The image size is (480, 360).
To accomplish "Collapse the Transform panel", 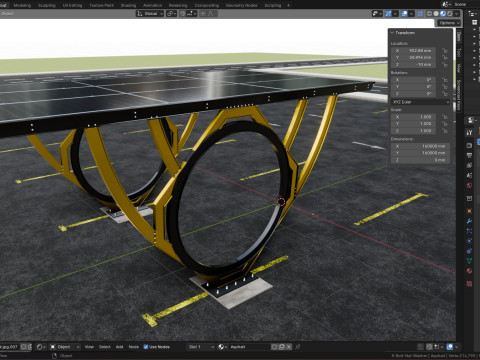I will [x=393, y=33].
